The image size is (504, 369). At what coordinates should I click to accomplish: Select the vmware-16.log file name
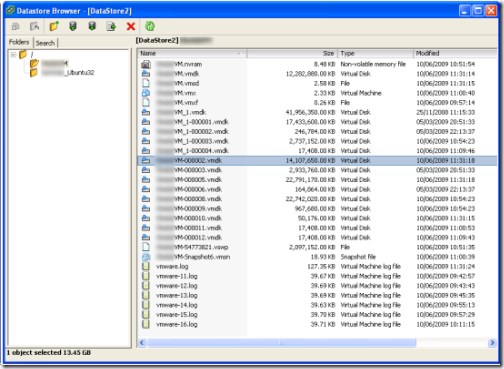pos(177,324)
